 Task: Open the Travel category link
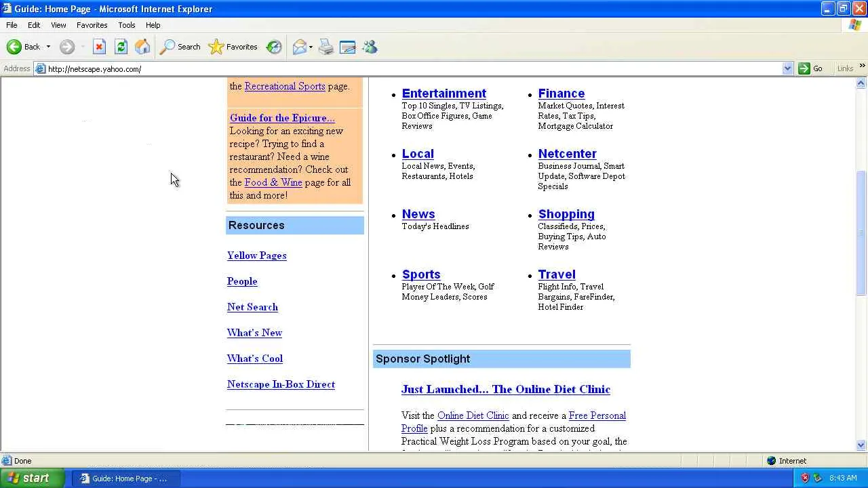pos(557,274)
